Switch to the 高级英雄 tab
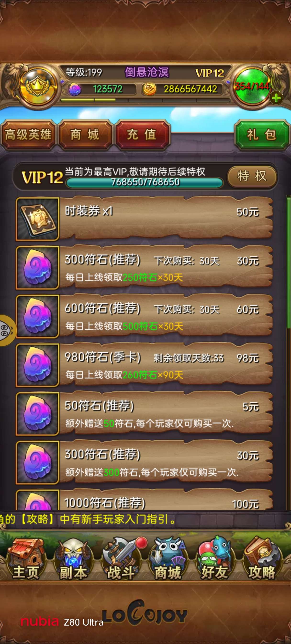291x644 pixels. click(x=28, y=134)
